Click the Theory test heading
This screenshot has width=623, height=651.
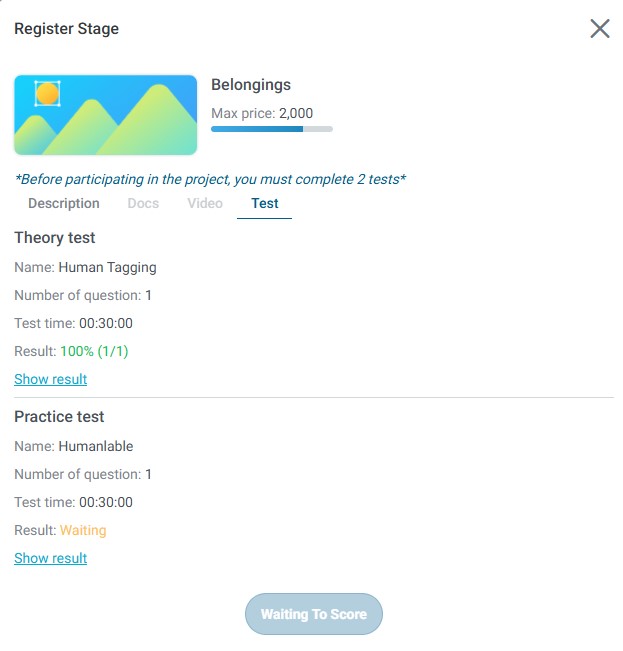[x=55, y=238]
